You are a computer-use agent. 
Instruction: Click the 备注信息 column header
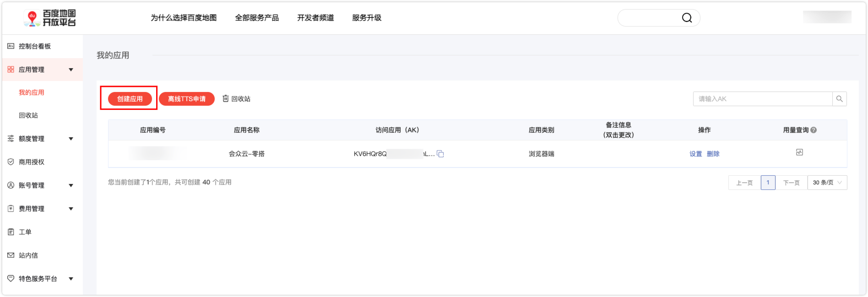(x=618, y=130)
